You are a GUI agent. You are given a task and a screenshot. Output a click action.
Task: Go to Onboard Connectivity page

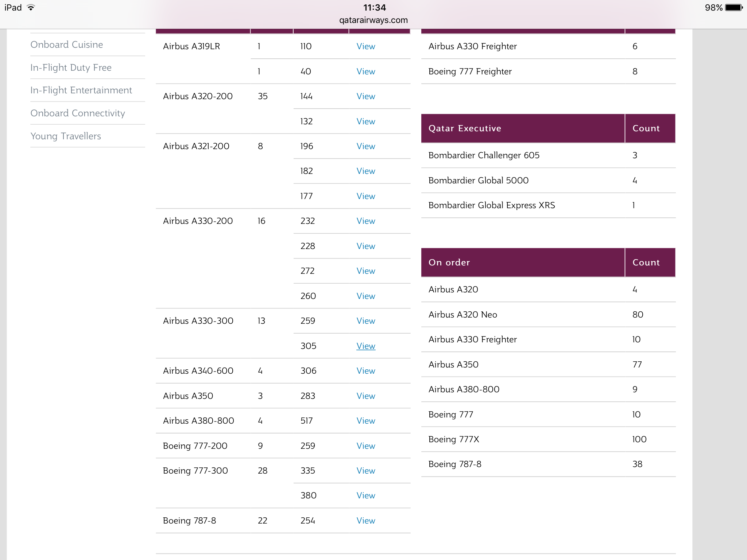point(78,113)
